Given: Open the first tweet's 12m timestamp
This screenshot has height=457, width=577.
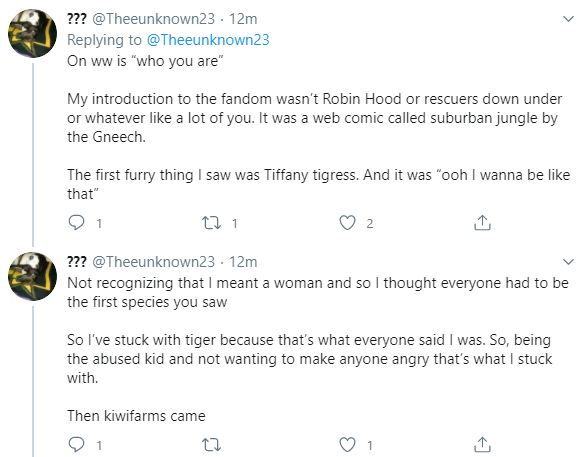Looking at the screenshot, I should [x=243, y=19].
